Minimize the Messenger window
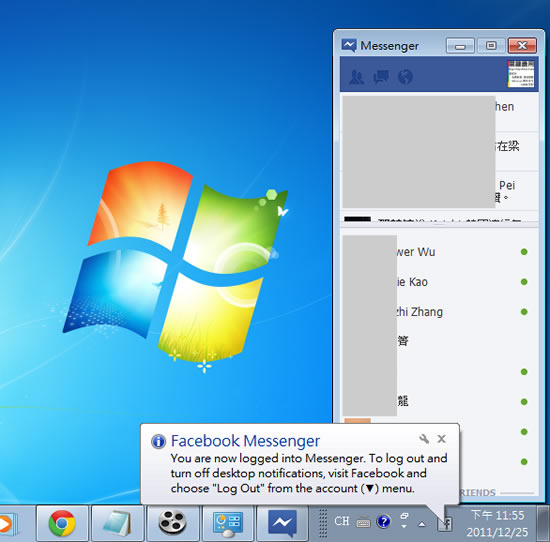This screenshot has width=550, height=542. click(460, 46)
